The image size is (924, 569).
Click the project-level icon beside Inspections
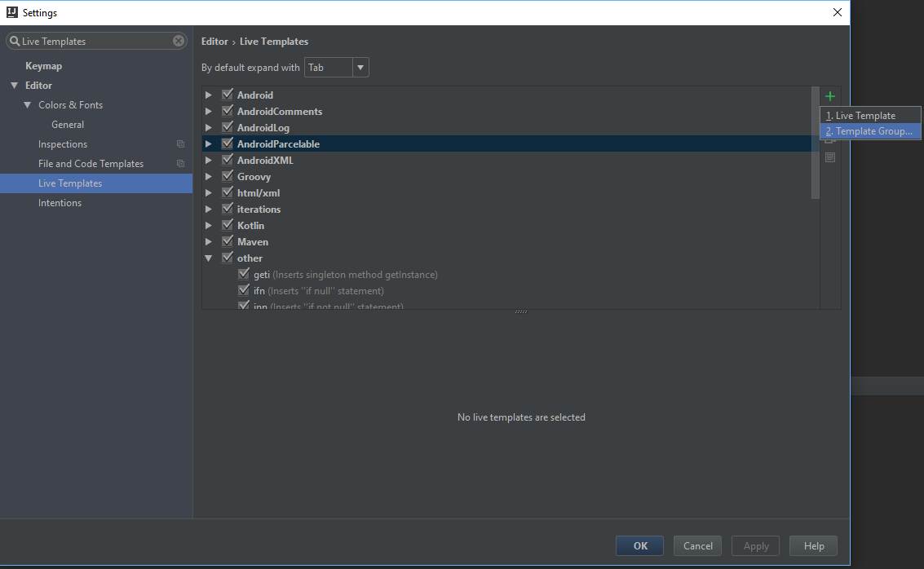(x=180, y=144)
